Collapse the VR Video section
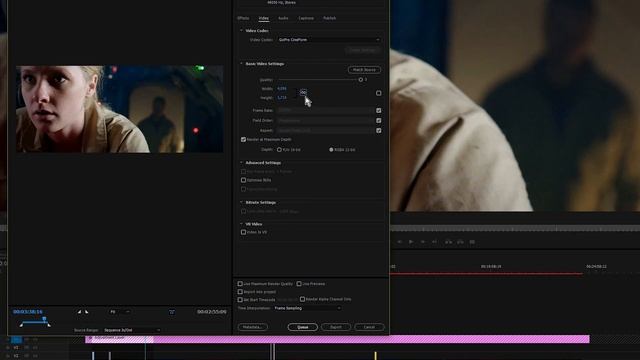 pos(241,224)
